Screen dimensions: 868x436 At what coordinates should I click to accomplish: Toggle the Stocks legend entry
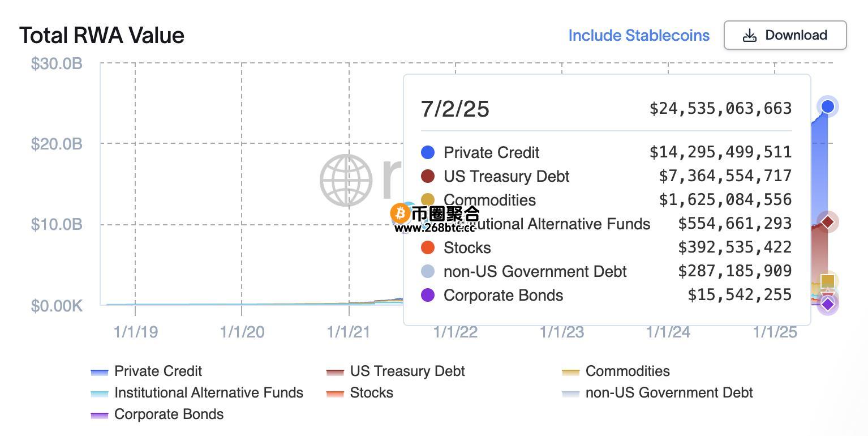(x=360, y=393)
